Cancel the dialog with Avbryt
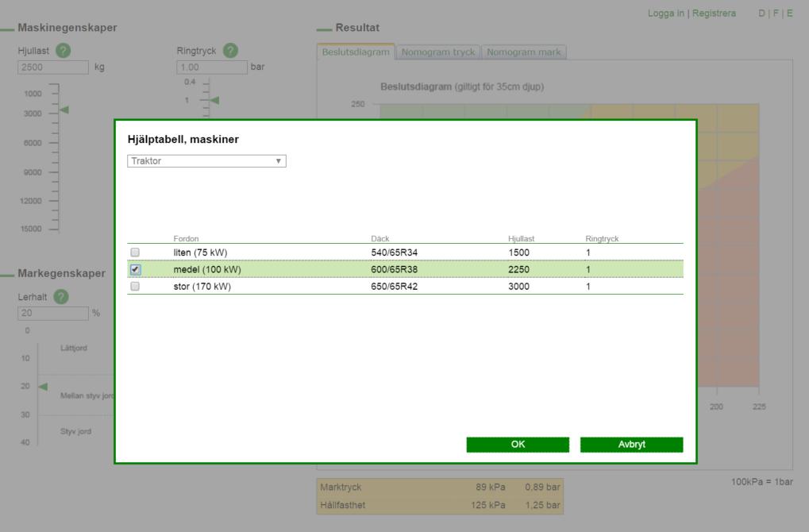 pyautogui.click(x=631, y=445)
